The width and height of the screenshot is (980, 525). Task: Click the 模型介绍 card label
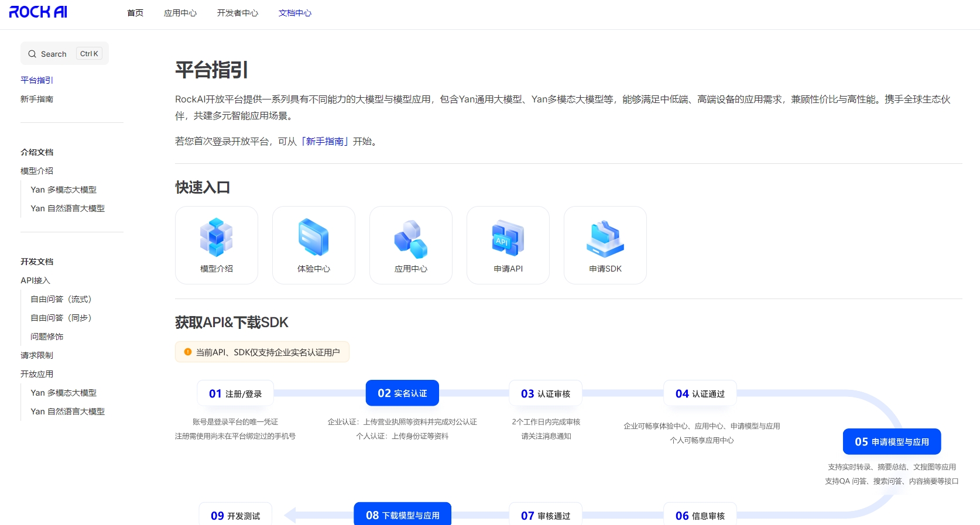217,269
